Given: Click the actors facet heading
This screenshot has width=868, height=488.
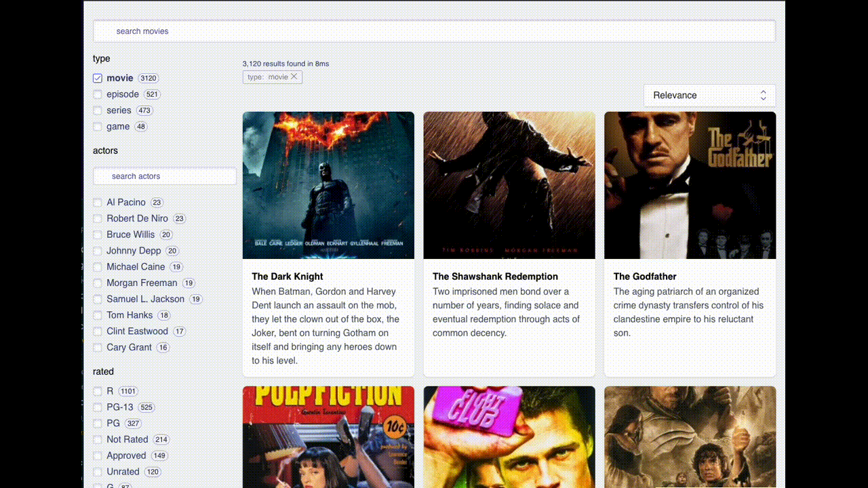Looking at the screenshot, I should click(x=105, y=150).
